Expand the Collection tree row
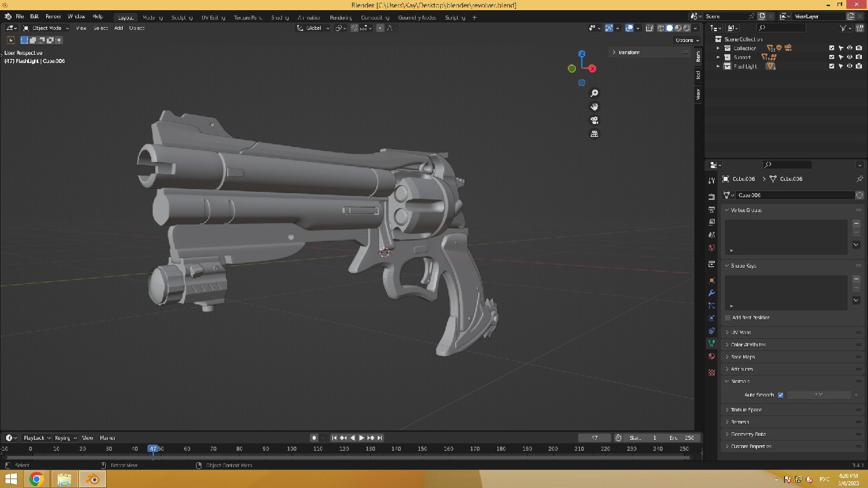The width and height of the screenshot is (868, 488). click(719, 48)
